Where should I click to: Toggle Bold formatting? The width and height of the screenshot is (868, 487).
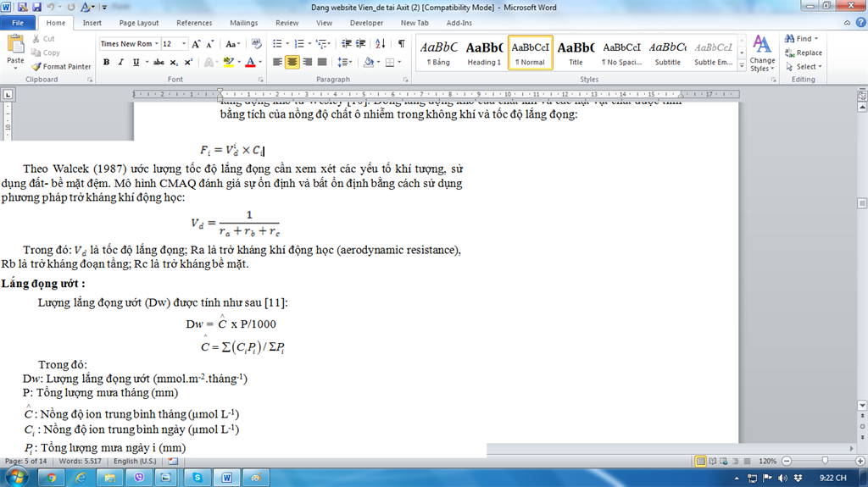106,62
